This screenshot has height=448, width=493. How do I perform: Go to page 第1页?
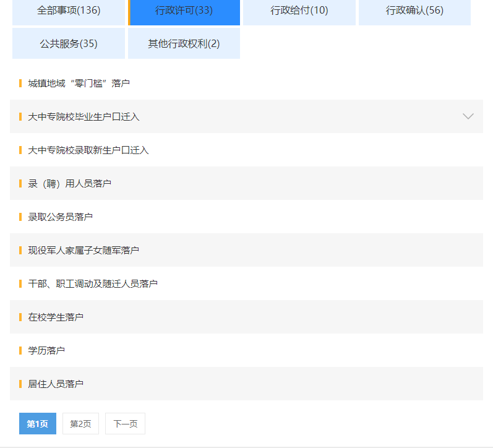pos(38,423)
